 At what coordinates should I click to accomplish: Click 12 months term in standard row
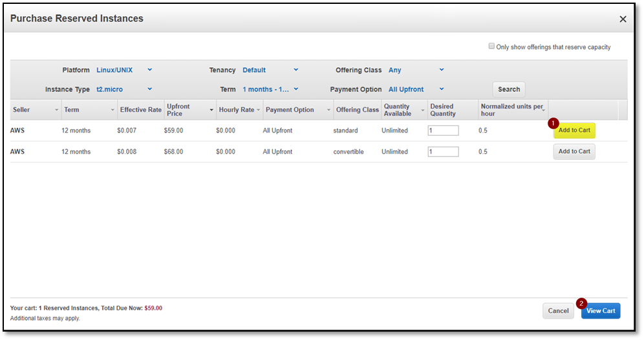[x=76, y=131]
